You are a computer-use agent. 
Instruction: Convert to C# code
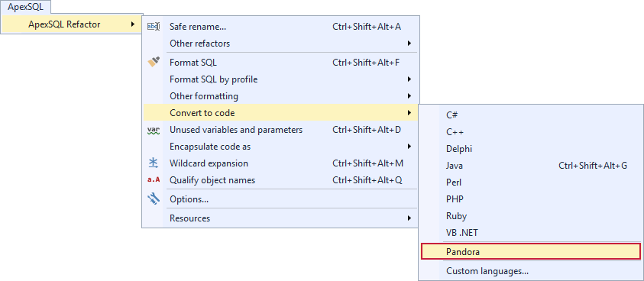[531, 115]
